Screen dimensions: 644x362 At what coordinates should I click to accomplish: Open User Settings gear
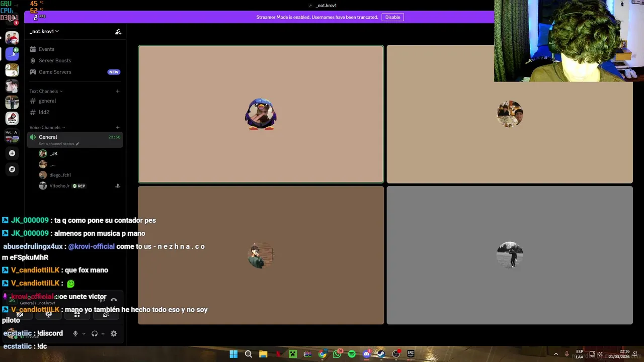click(114, 333)
